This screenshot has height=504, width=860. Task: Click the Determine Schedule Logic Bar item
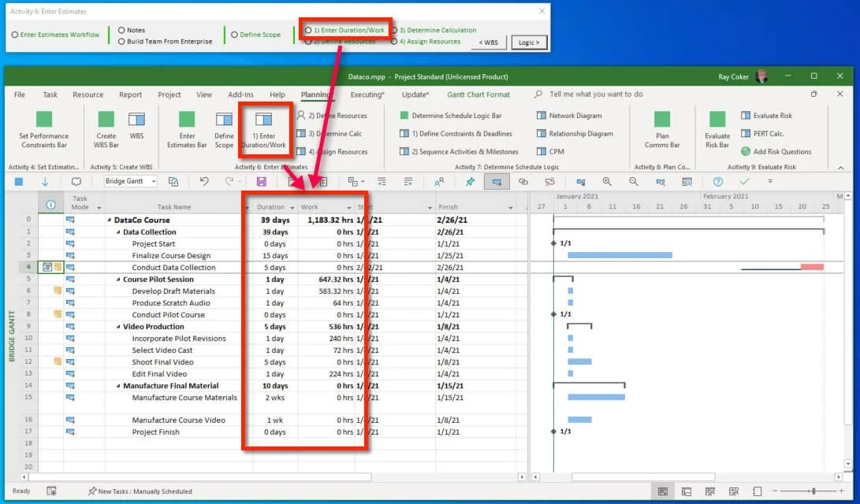[x=451, y=116]
